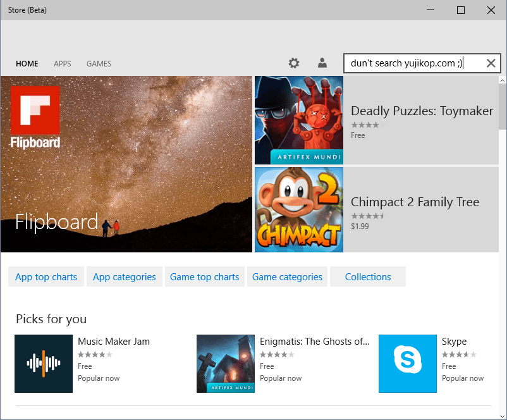507x420 pixels.
Task: Click the Free label under Skype
Action: [449, 366]
